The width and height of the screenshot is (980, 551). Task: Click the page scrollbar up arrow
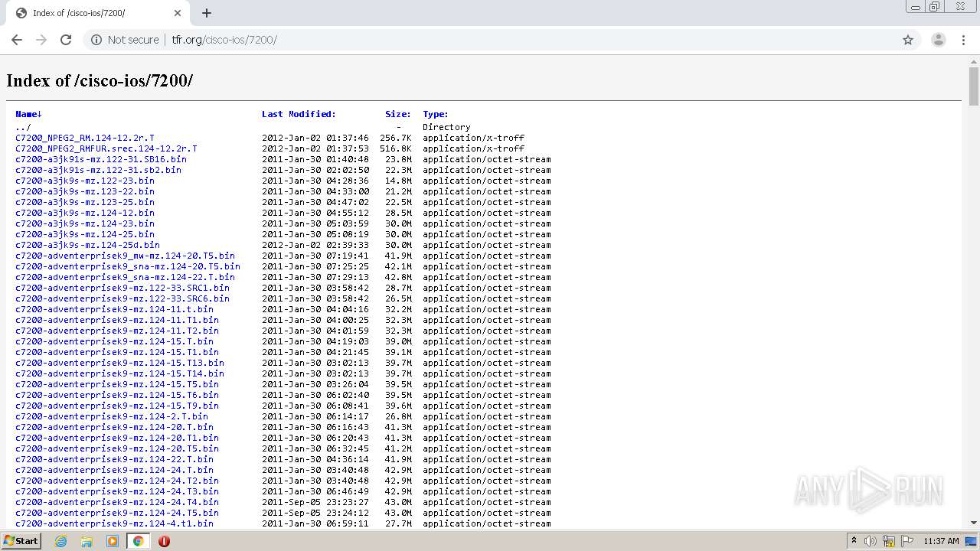coord(974,61)
